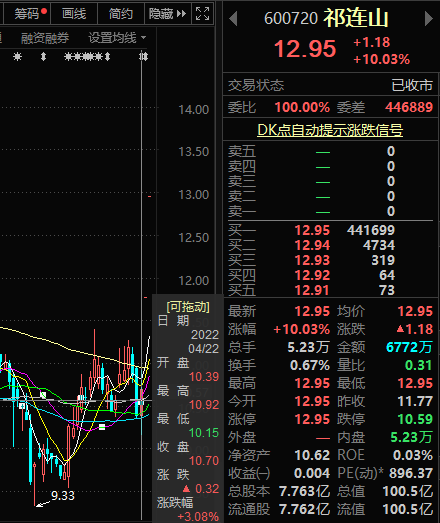Select the 卖二 order book row
Screen dimensions: 440x523
pyautogui.click(x=330, y=196)
